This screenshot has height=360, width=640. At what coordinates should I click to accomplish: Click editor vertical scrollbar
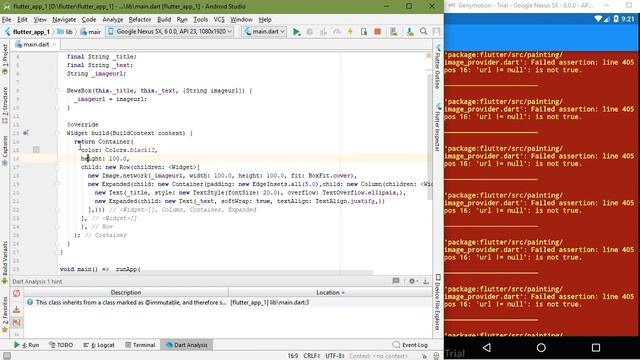pos(429,137)
